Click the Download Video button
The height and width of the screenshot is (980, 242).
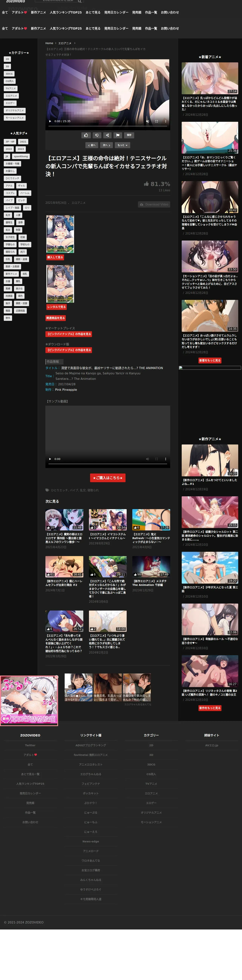154,204
